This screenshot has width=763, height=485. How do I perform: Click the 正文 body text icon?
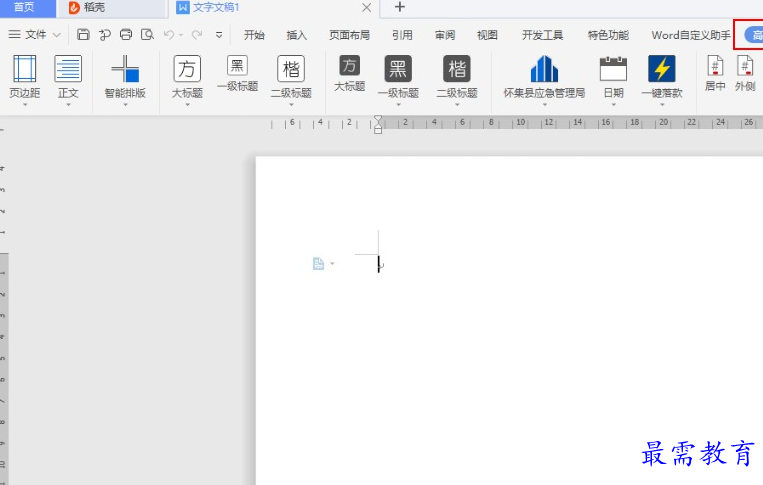pyautogui.click(x=68, y=69)
